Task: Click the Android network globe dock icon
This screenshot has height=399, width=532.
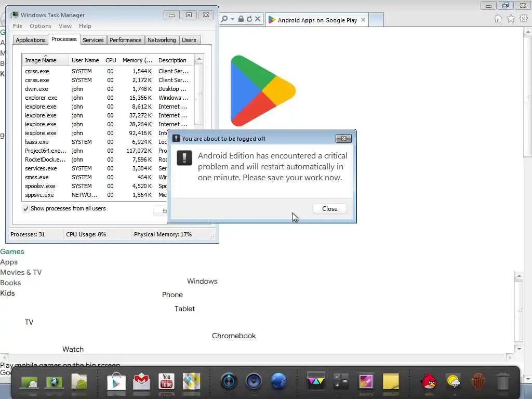Action: (x=54, y=382)
